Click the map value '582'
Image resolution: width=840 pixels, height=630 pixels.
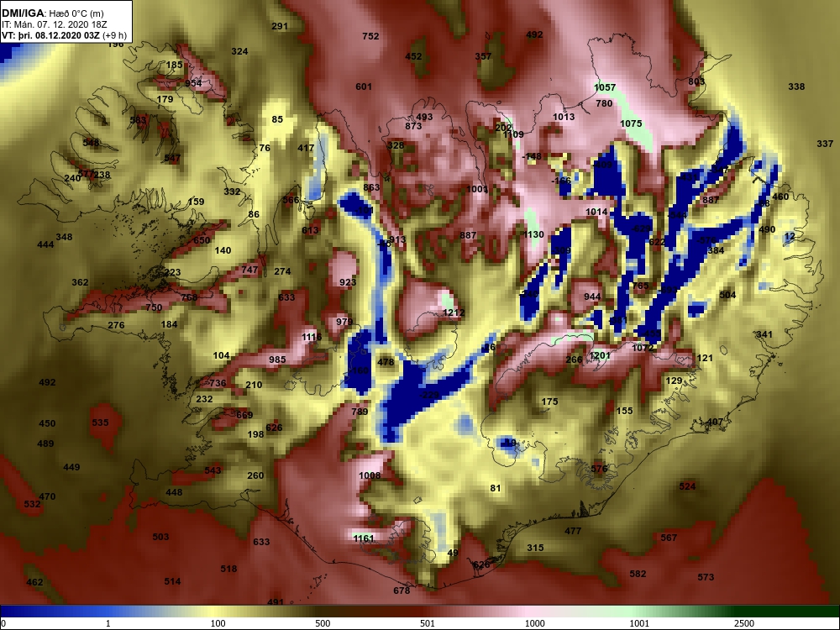(x=638, y=574)
